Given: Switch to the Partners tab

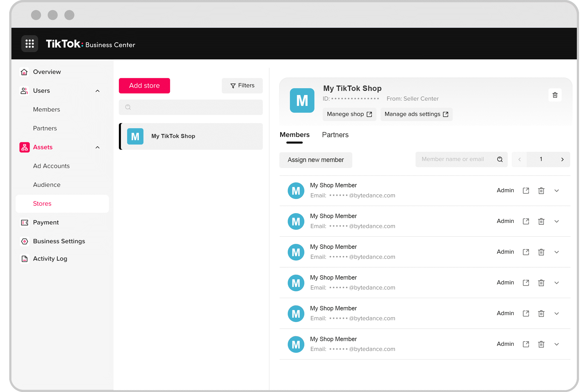Looking at the screenshot, I should point(335,135).
